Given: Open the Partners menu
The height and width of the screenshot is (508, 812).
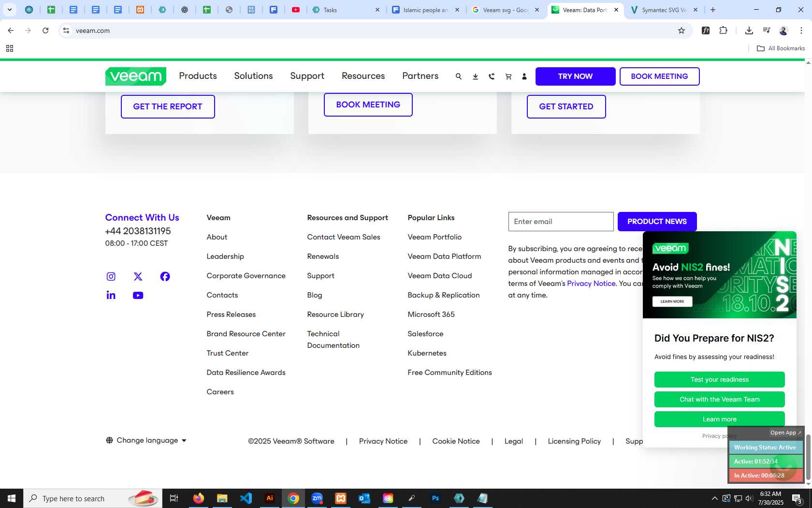Looking at the screenshot, I should 420,76.
